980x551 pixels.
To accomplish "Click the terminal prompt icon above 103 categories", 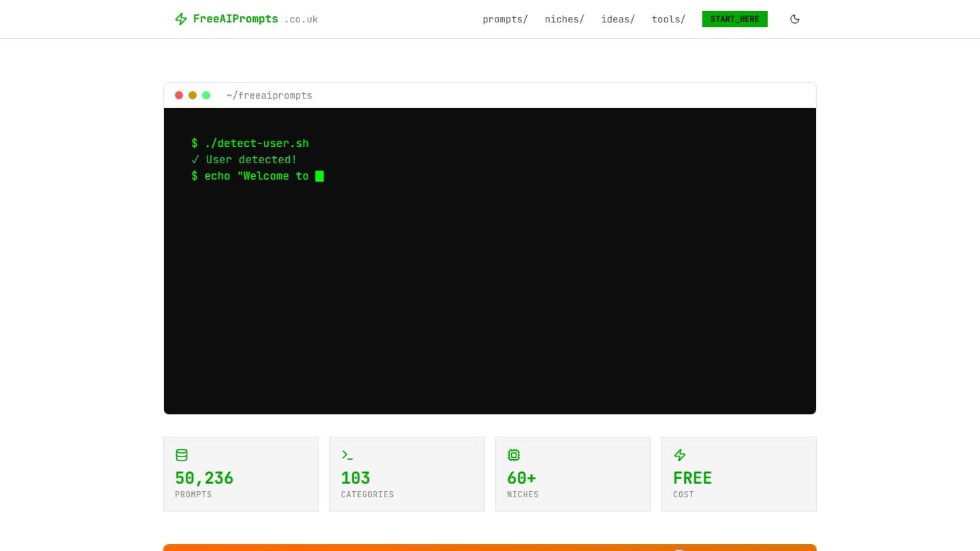I will 348,455.
